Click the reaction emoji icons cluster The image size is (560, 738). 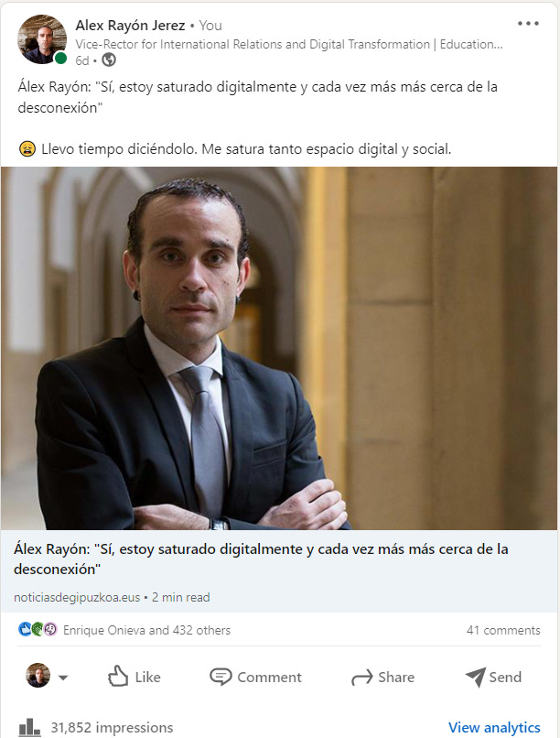point(38,629)
